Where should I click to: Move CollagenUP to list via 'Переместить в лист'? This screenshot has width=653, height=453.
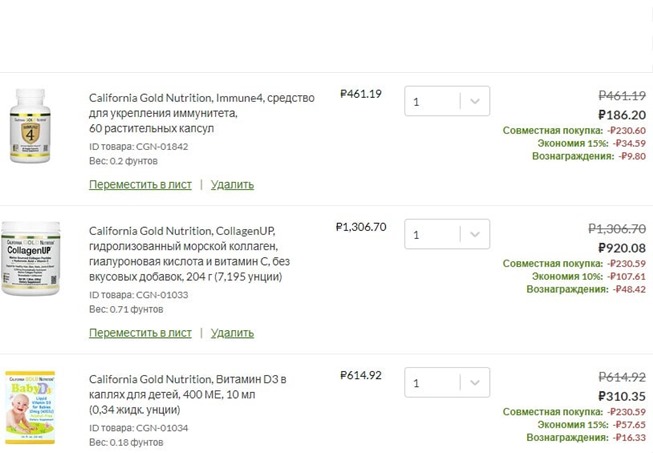140,332
